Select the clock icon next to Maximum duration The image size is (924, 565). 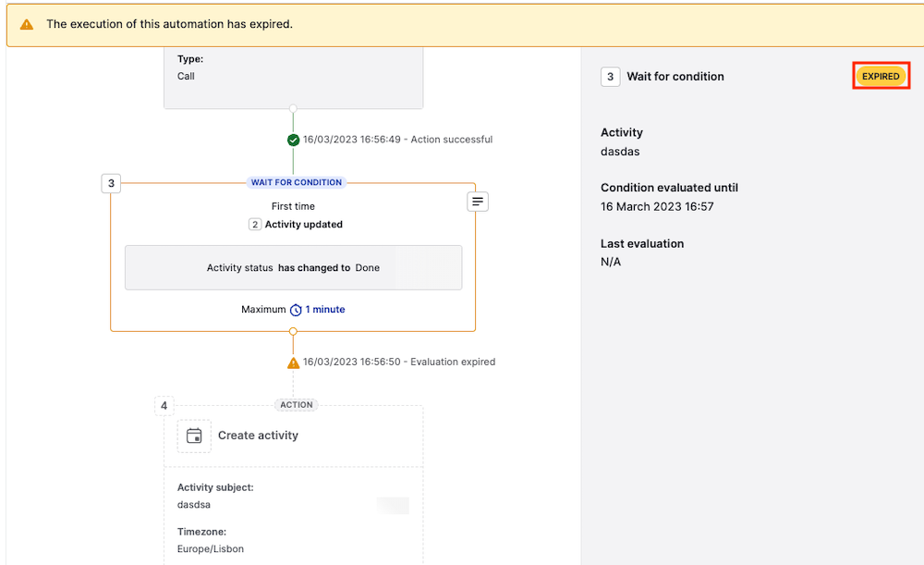(x=296, y=309)
